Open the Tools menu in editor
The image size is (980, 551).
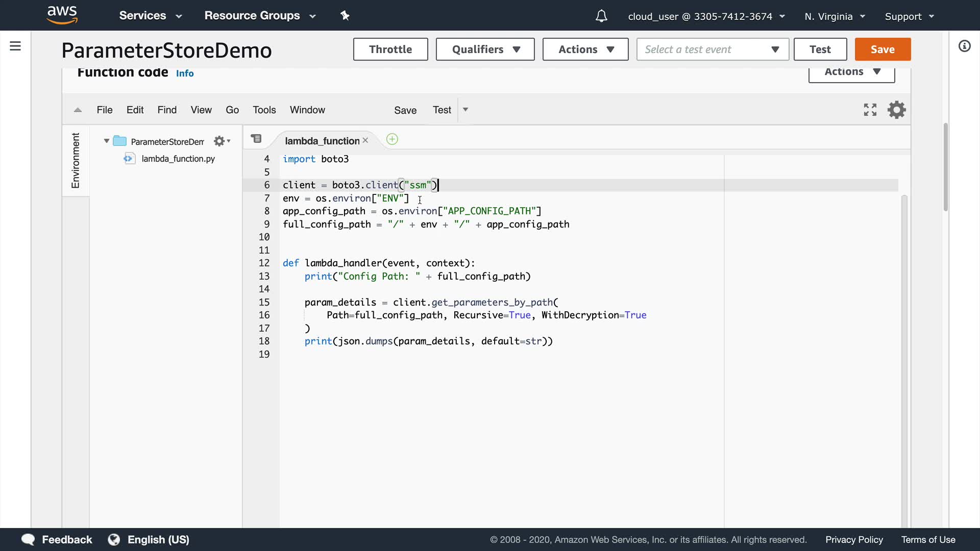(264, 110)
